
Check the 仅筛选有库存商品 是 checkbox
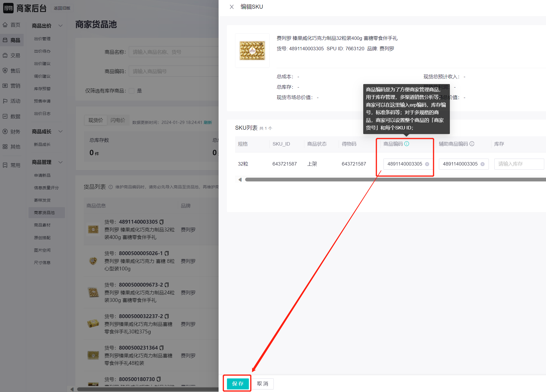pyautogui.click(x=132, y=91)
